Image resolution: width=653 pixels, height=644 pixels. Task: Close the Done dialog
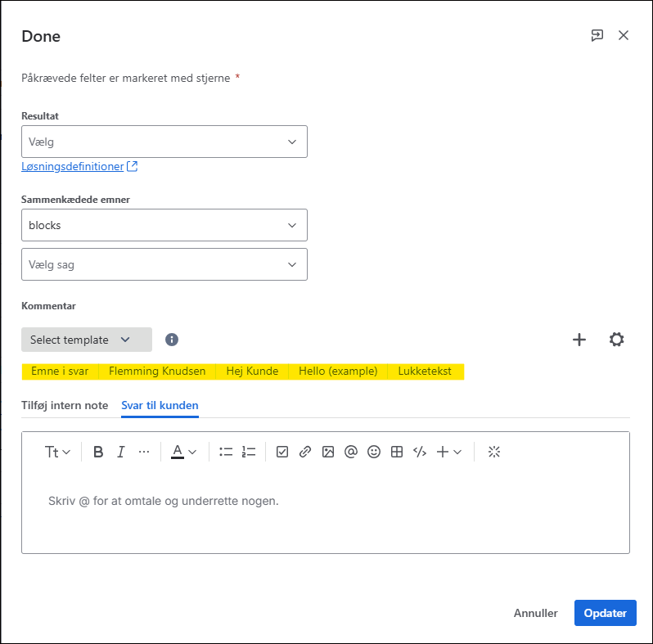point(624,35)
